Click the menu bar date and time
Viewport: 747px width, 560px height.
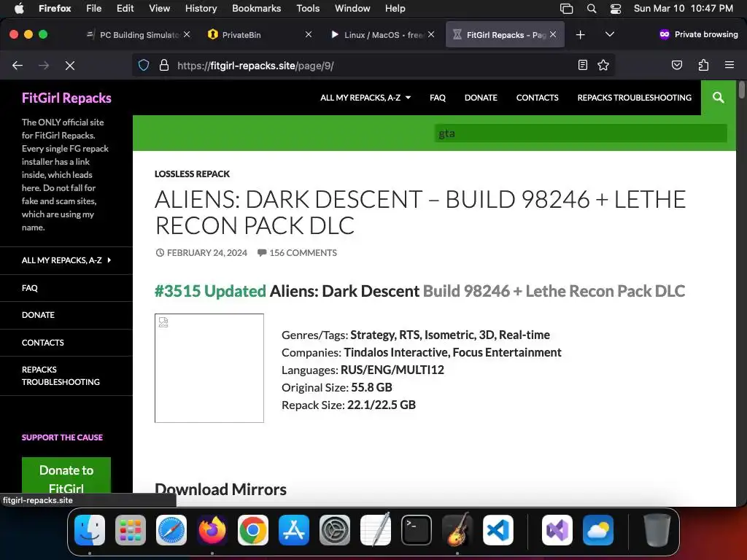[x=683, y=8]
